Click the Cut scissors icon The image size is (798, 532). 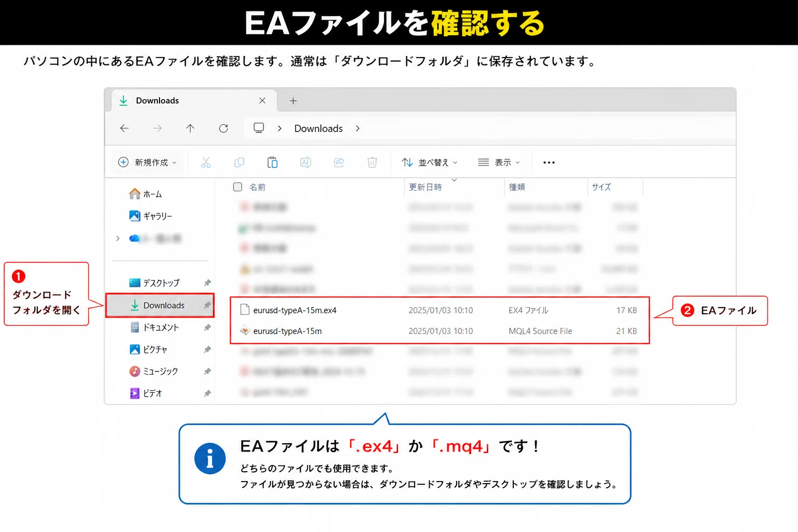point(206,163)
